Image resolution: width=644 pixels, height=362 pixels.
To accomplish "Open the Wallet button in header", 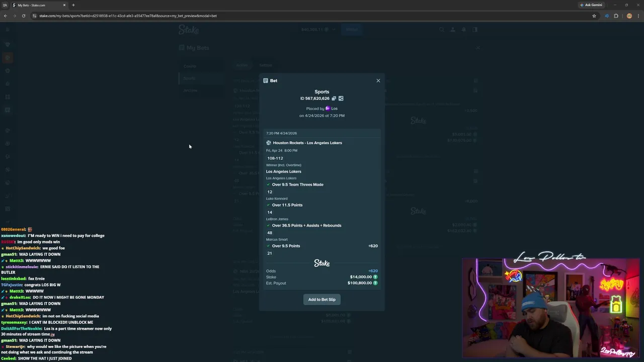I will point(352,30).
